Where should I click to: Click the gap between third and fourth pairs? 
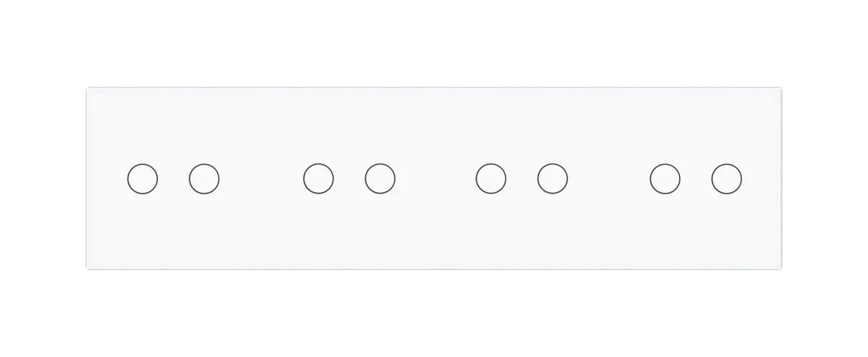pos(609,178)
